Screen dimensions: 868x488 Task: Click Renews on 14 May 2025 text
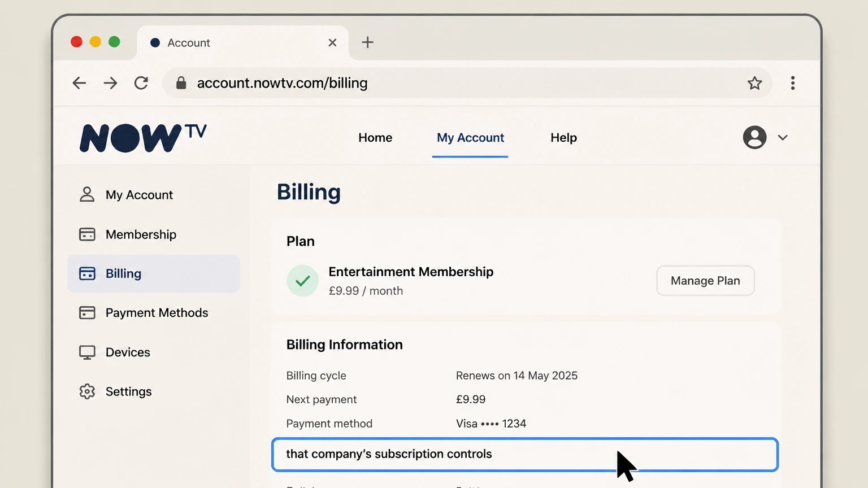[517, 376]
